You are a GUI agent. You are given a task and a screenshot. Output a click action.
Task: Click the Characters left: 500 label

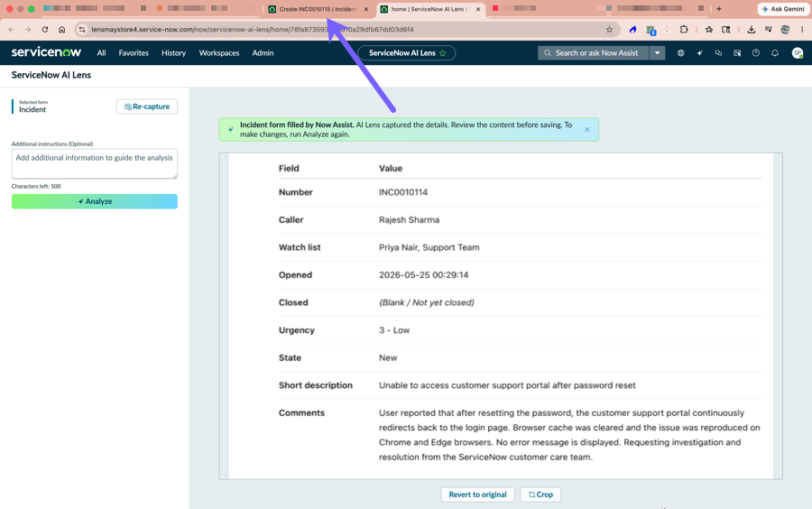point(36,187)
